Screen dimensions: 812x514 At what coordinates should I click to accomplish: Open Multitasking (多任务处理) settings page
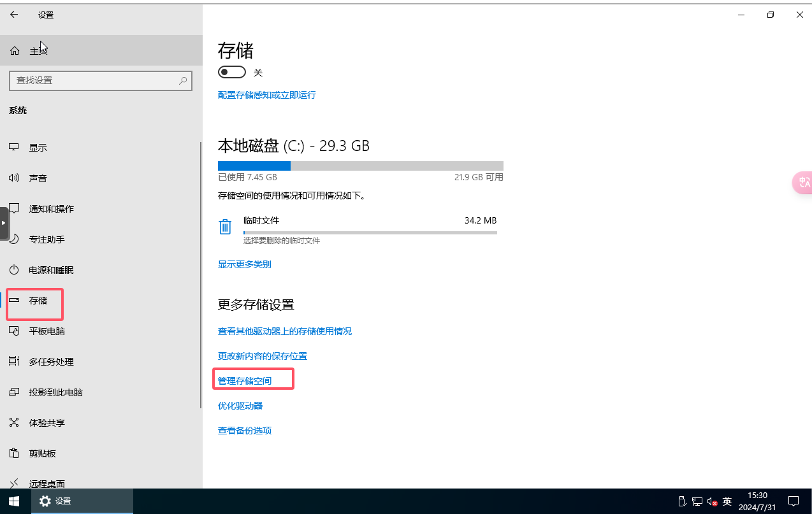point(51,362)
